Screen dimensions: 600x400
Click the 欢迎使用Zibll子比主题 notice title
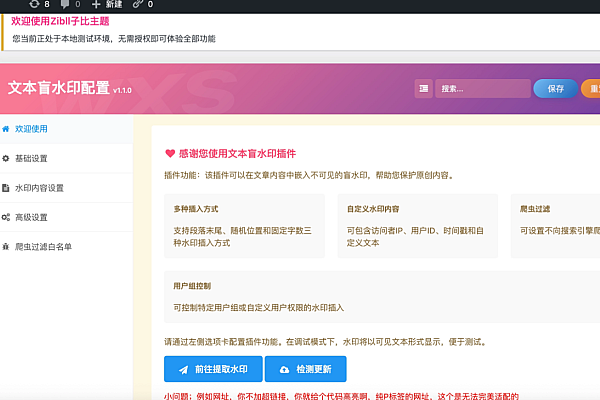[60, 21]
